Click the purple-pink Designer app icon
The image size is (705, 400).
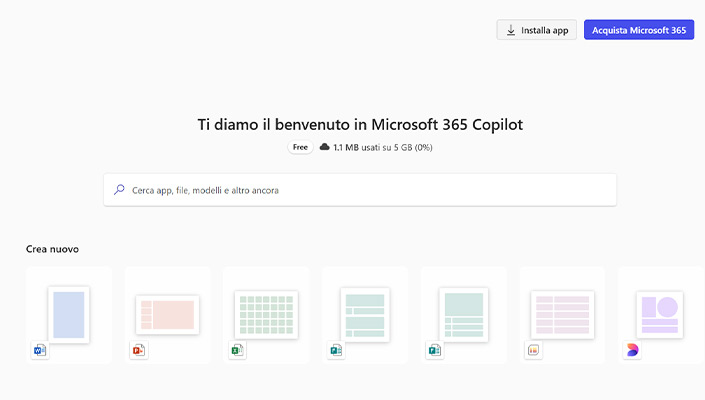pos(632,350)
